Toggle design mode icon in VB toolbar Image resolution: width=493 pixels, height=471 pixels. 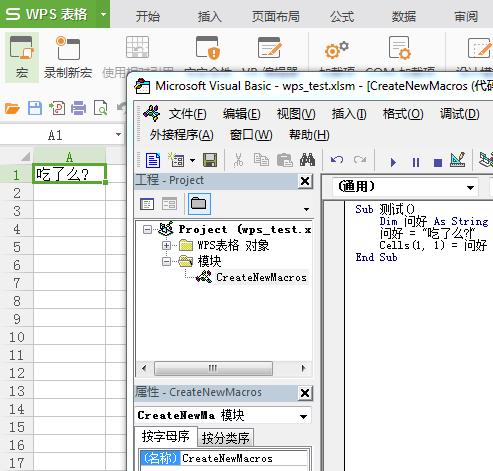(x=458, y=160)
